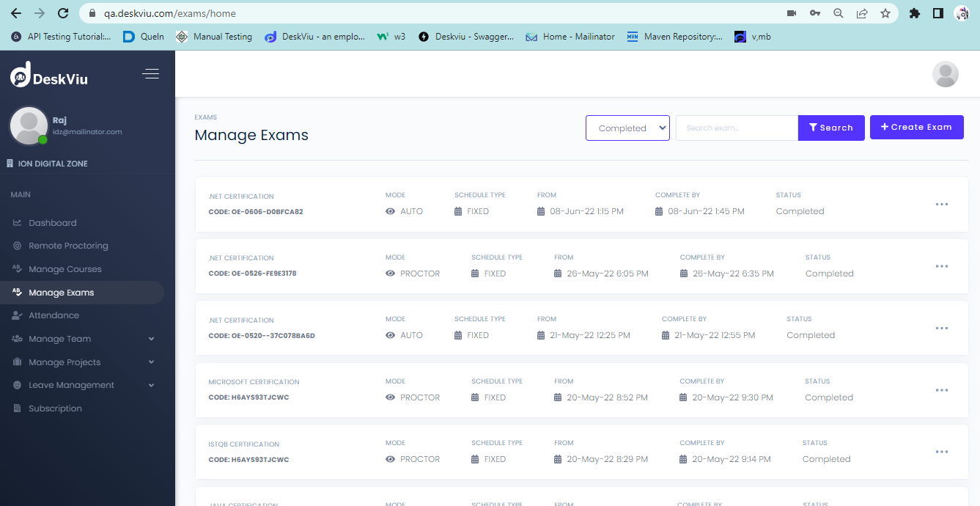The image size is (980, 506).
Task: Select Manage Exams in sidebar
Action: 61,293
